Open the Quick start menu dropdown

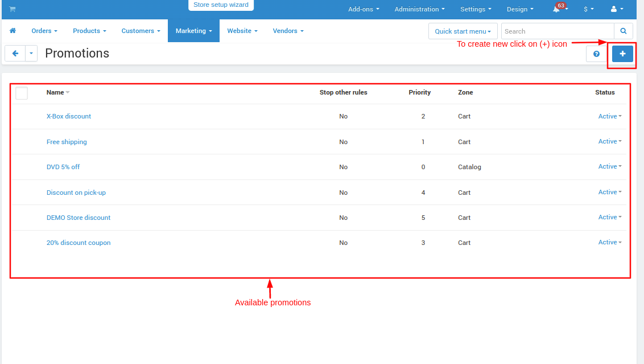463,31
